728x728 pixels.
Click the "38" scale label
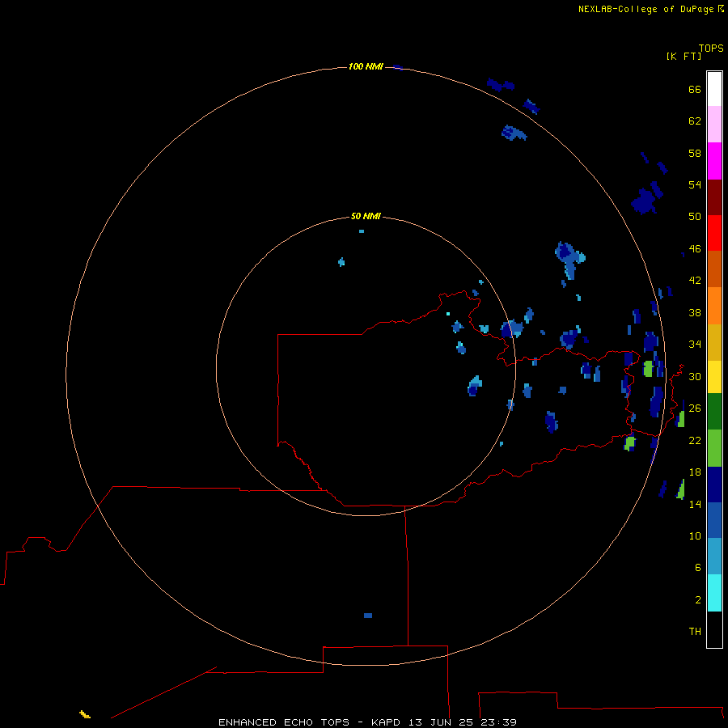pos(695,313)
